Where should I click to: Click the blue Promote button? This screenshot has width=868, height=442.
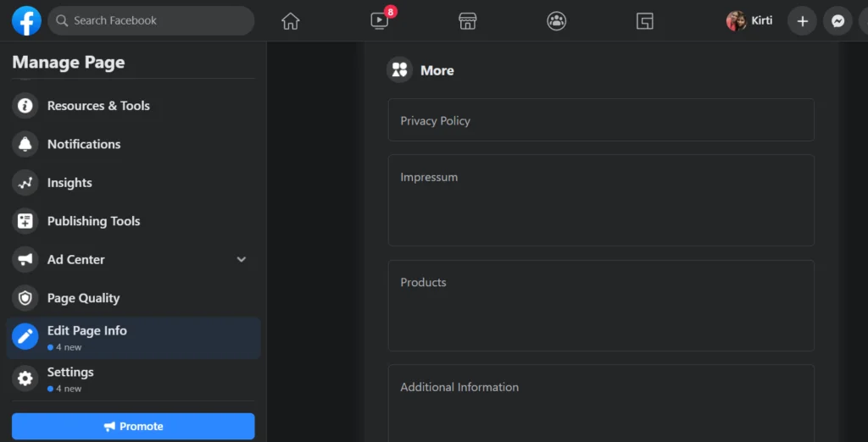pyautogui.click(x=133, y=427)
